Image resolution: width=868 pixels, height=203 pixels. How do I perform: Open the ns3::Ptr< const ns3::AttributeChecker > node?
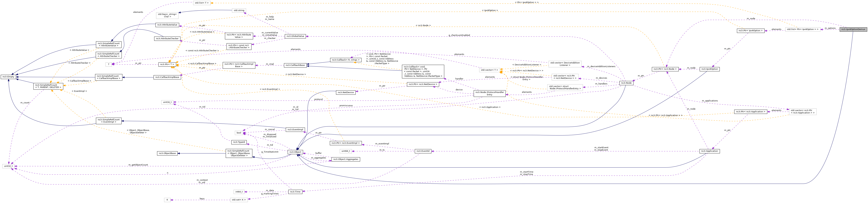239,46
